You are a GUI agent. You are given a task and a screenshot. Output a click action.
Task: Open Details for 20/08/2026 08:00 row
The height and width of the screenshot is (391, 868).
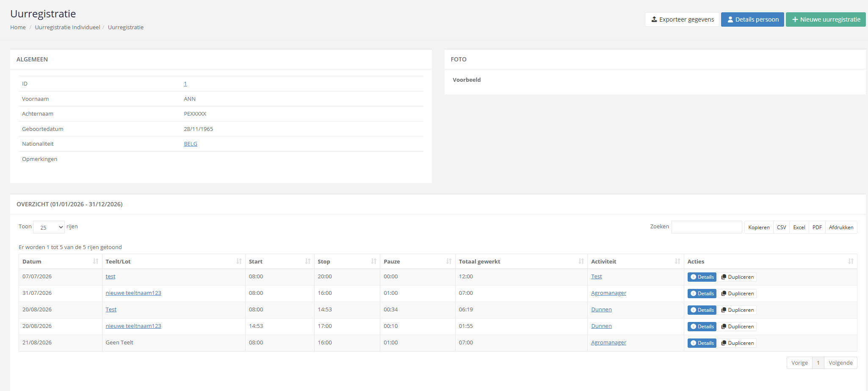point(702,310)
